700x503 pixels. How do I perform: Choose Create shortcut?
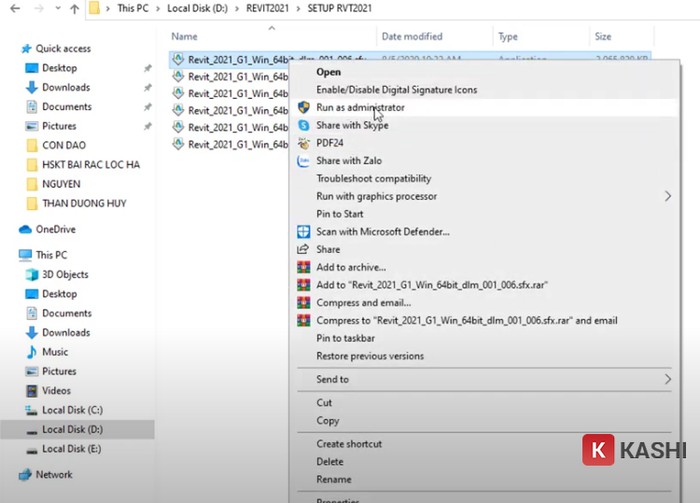[x=349, y=444]
